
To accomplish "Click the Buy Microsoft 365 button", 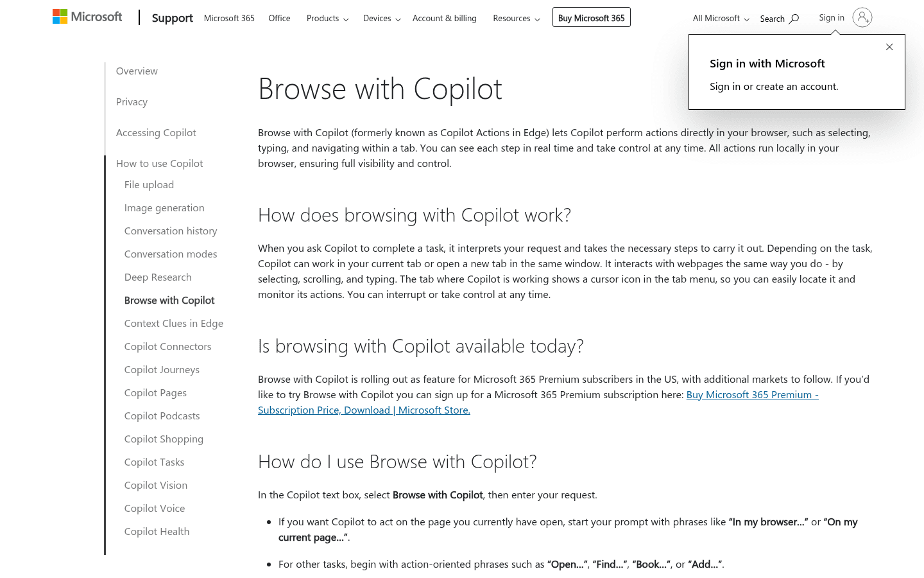I will pyautogui.click(x=592, y=17).
